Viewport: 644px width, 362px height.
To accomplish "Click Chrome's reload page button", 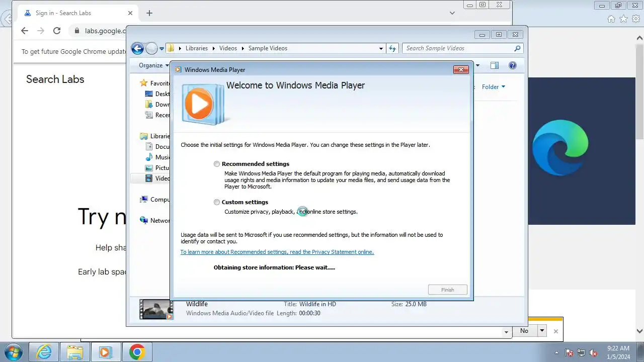I will [x=57, y=31].
